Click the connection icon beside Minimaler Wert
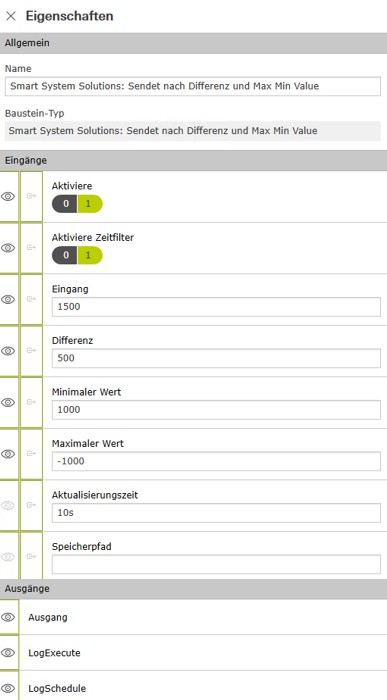This screenshot has width=387, height=700. coord(31,402)
